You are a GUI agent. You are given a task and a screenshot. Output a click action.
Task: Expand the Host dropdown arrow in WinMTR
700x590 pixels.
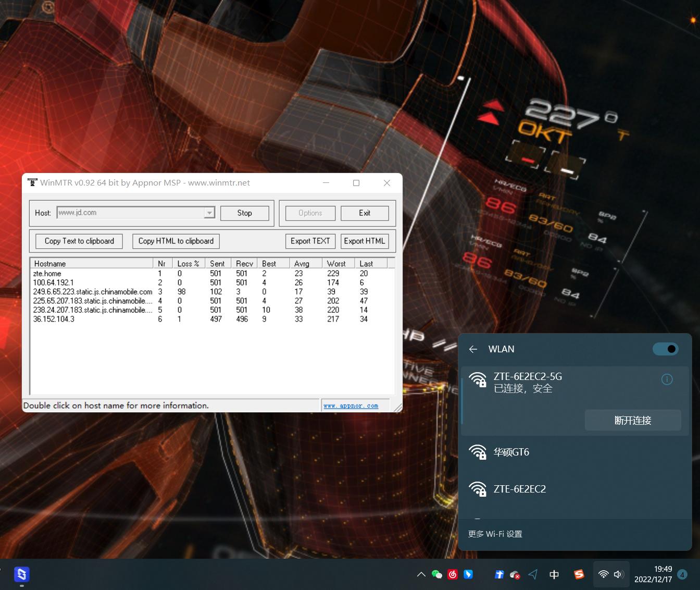[x=209, y=213]
